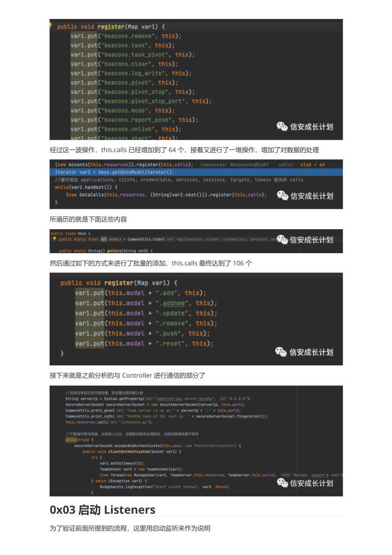Click the CommonUtils.print_good code line
The height and width of the screenshot is (555, 392).
point(153,411)
